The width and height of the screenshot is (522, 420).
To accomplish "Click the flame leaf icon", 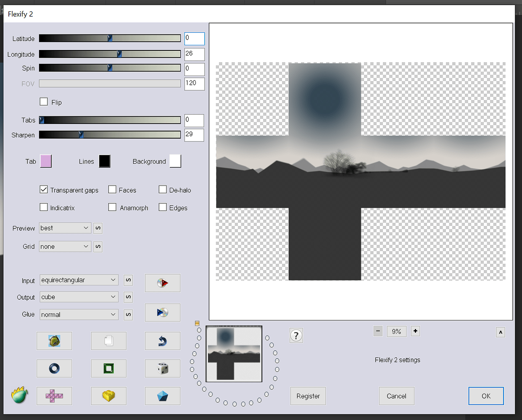I will click(18, 395).
